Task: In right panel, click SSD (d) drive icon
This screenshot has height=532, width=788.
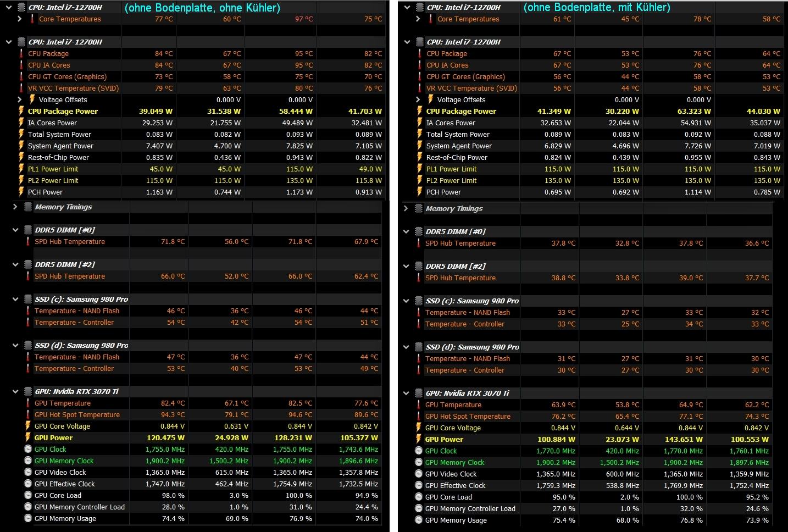Action: point(419,347)
